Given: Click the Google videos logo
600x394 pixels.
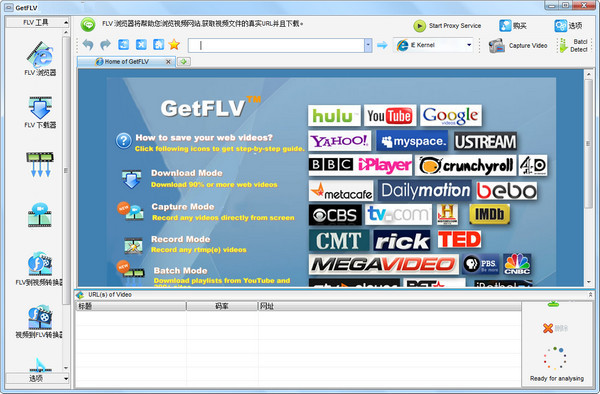Looking at the screenshot, I should pos(451,116).
